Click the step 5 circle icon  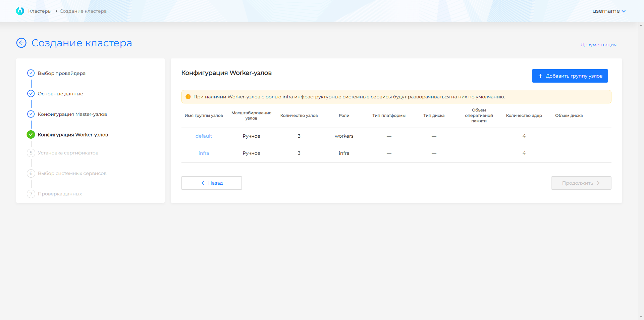coord(31,153)
